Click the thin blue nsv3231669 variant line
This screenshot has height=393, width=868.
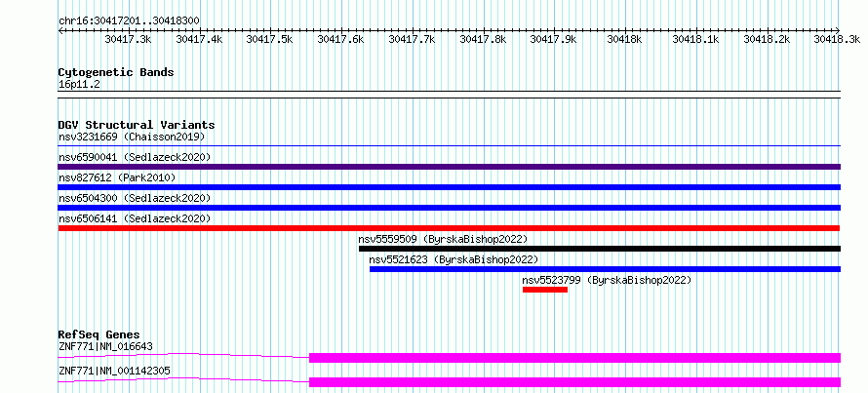450,146
